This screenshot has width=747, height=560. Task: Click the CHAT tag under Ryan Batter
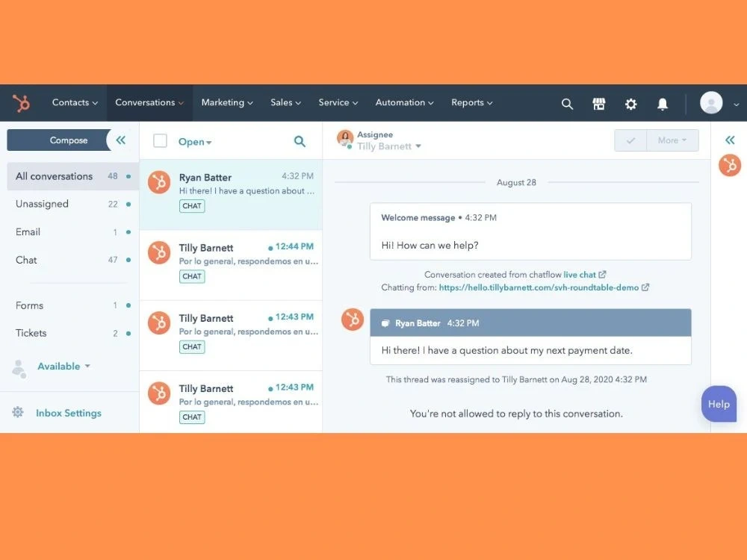pos(192,206)
